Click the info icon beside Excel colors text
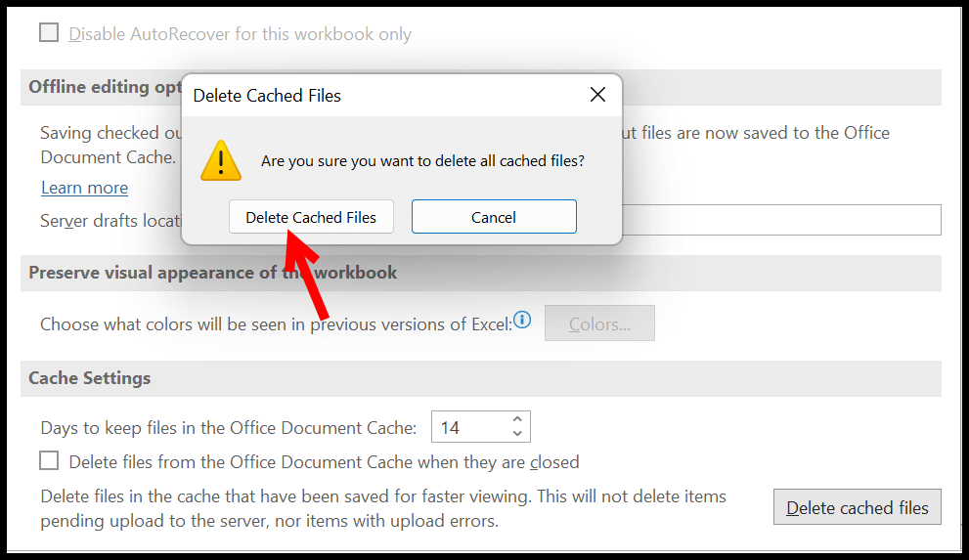Image resolution: width=969 pixels, height=560 pixels. tap(522, 320)
